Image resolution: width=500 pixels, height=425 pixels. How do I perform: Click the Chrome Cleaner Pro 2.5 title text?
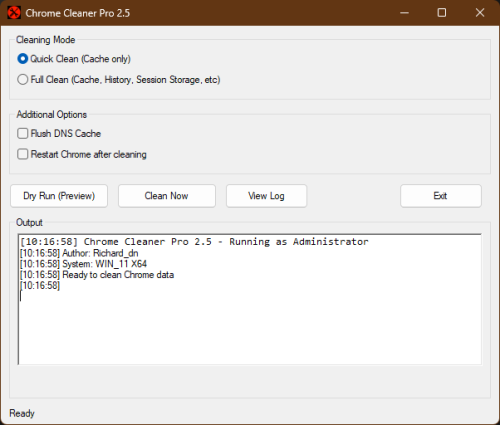click(78, 13)
